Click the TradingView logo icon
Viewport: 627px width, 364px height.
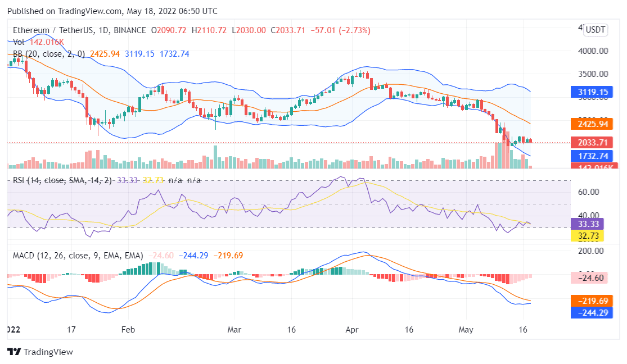[14, 352]
